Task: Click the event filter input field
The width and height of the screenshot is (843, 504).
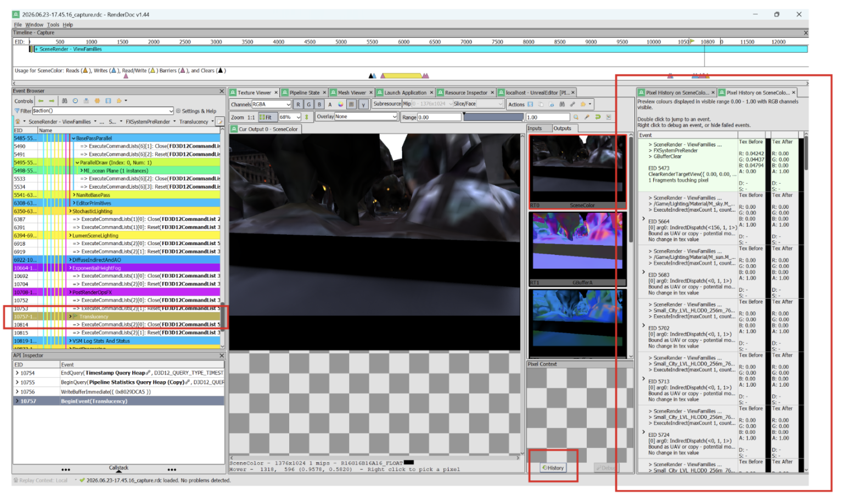Action: (103, 111)
